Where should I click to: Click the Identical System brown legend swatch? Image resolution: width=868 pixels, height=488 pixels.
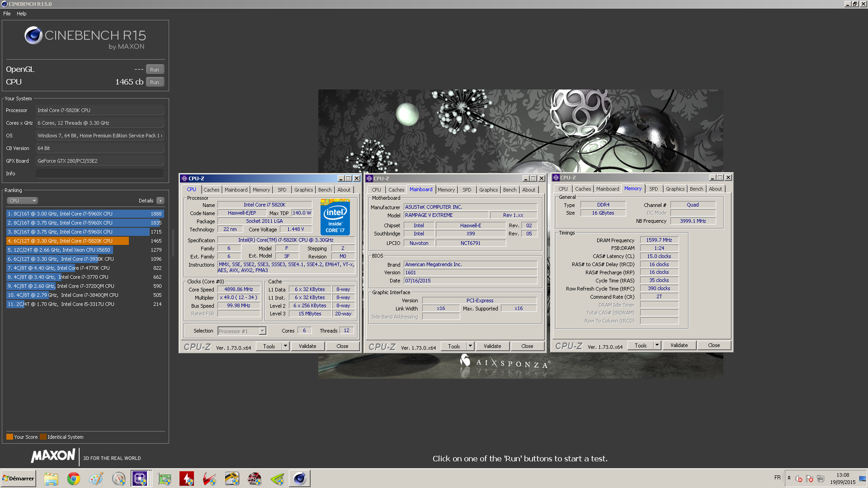click(x=43, y=437)
